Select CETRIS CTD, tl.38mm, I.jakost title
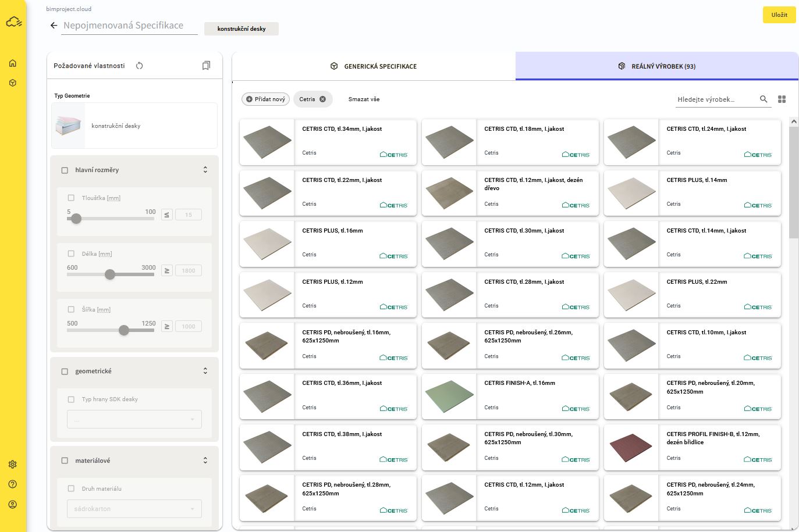Image resolution: width=799 pixels, height=532 pixels. tap(342, 434)
